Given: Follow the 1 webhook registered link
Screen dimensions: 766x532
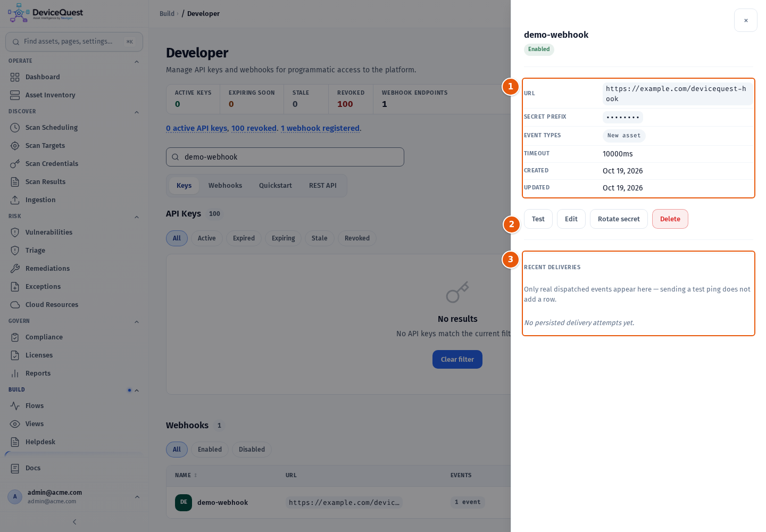Looking at the screenshot, I should point(320,128).
